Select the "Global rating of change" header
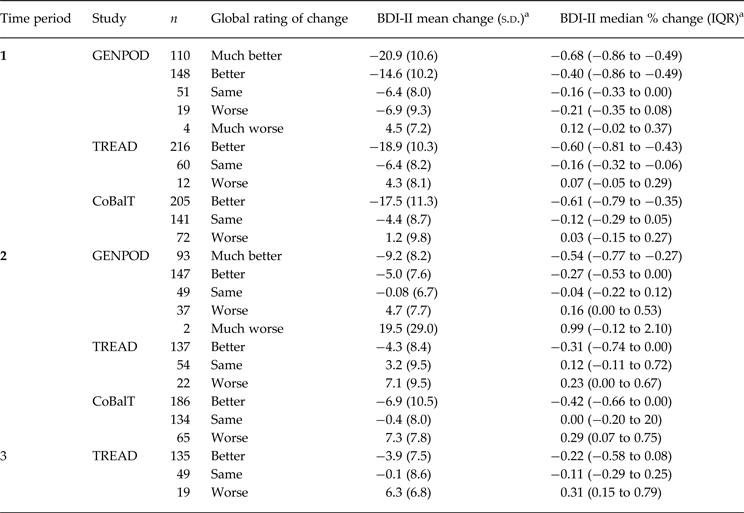This screenshot has height=513, width=744. [279, 20]
